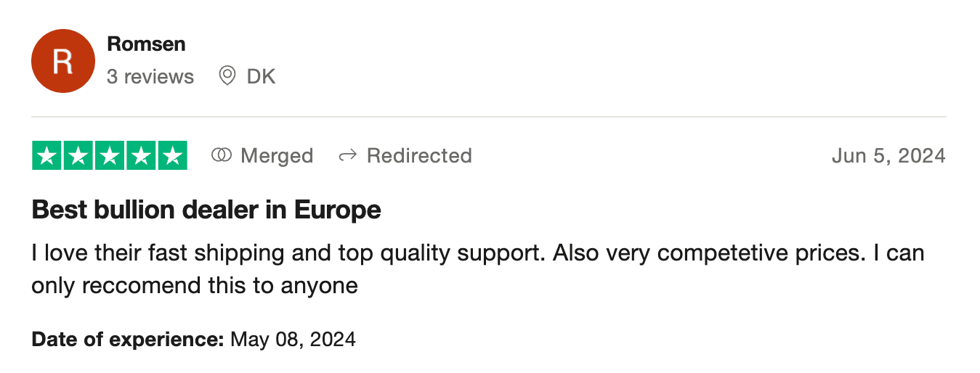Image resolution: width=980 pixels, height=373 pixels.
Task: Click the Redirected arrow icon
Action: point(348,155)
